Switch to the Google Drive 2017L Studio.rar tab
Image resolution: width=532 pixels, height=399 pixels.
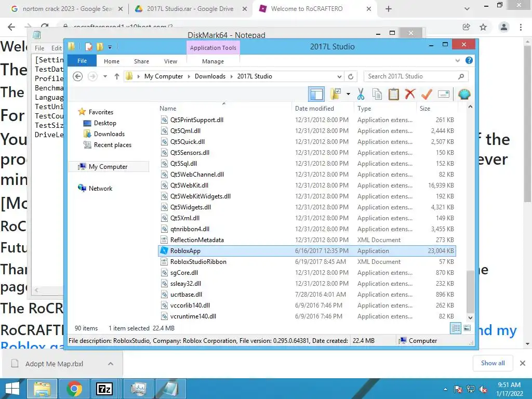tap(190, 9)
